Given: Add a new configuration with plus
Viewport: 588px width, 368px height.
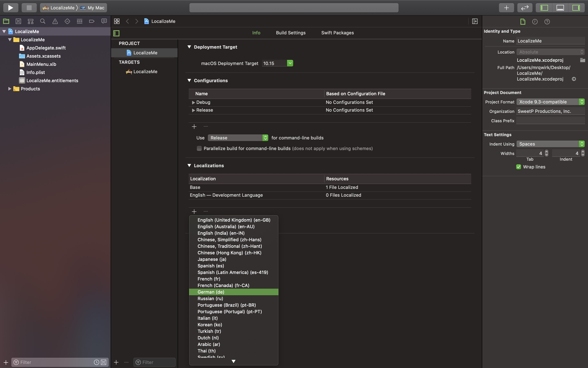Looking at the screenshot, I should tap(194, 127).
